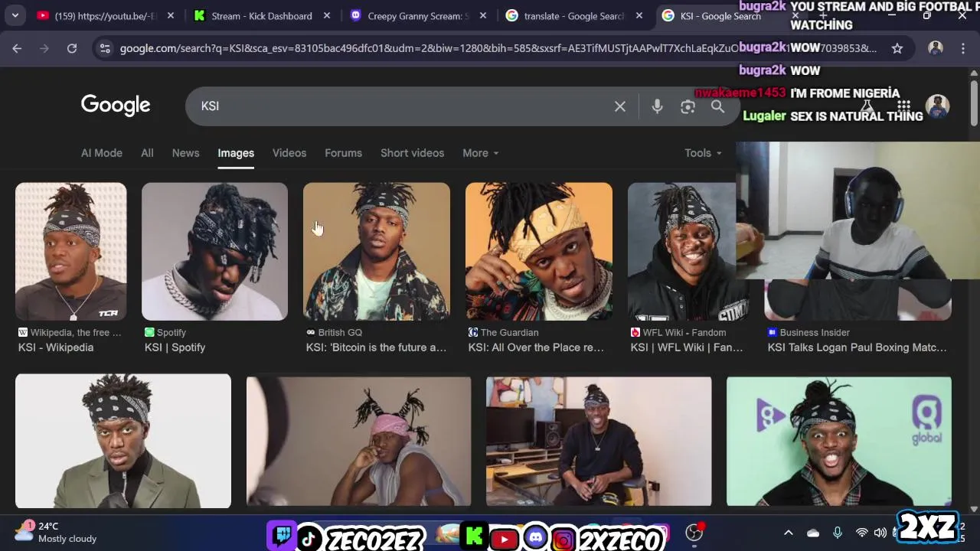Open Wi-Fi network tray icon
The width and height of the screenshot is (980, 551).
(x=862, y=533)
